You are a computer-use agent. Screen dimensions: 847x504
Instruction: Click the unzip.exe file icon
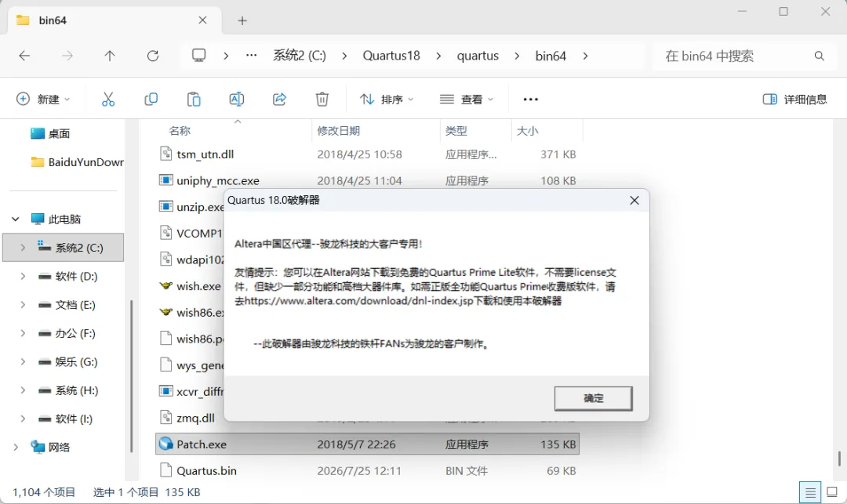click(x=165, y=207)
